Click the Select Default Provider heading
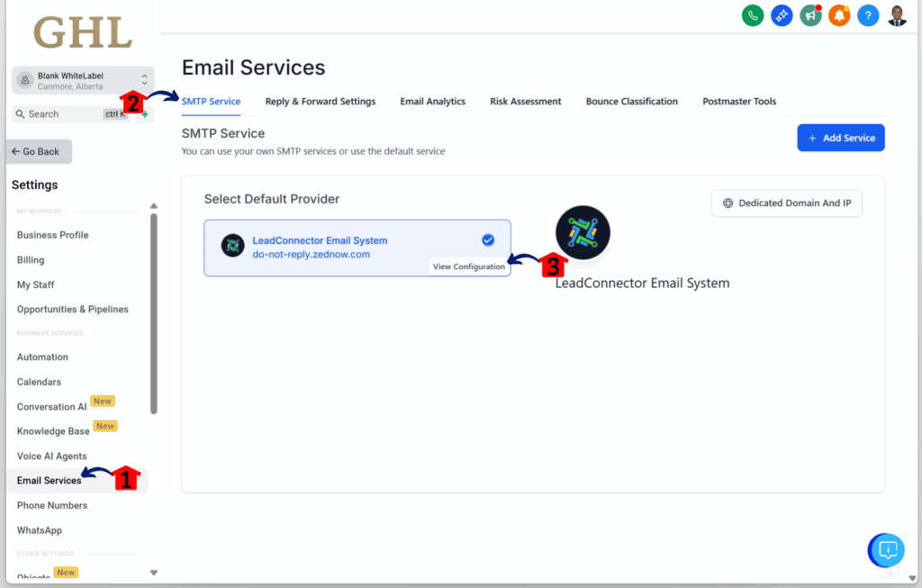The height and width of the screenshot is (588, 922). click(272, 199)
